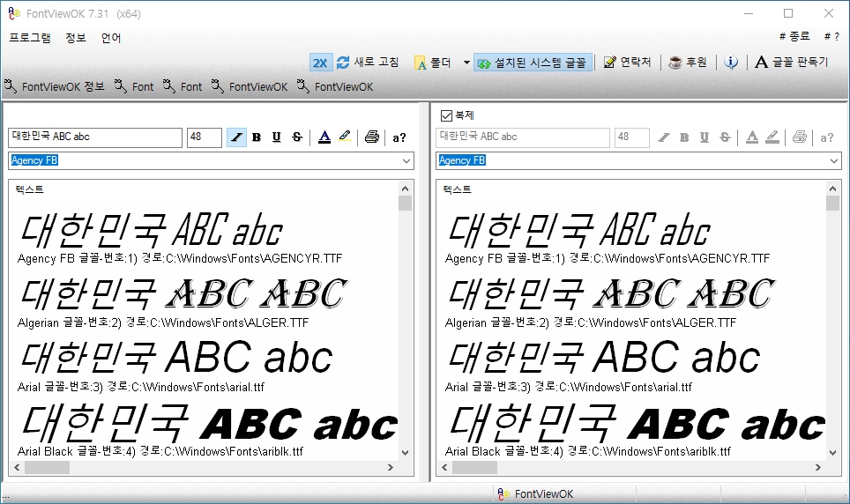This screenshot has height=504, width=850.
Task: Click underline icon in the right panel
Action: (x=705, y=137)
